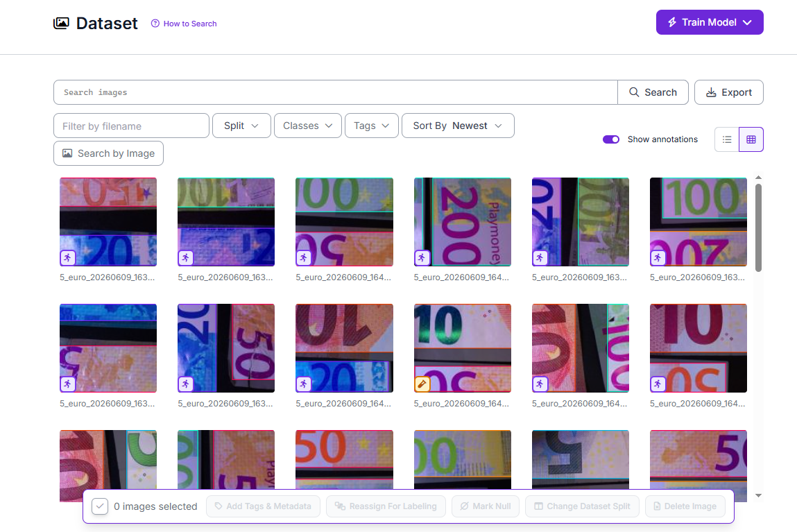Click the How to Search help icon
The width and height of the screenshot is (797, 532).
[x=155, y=24]
